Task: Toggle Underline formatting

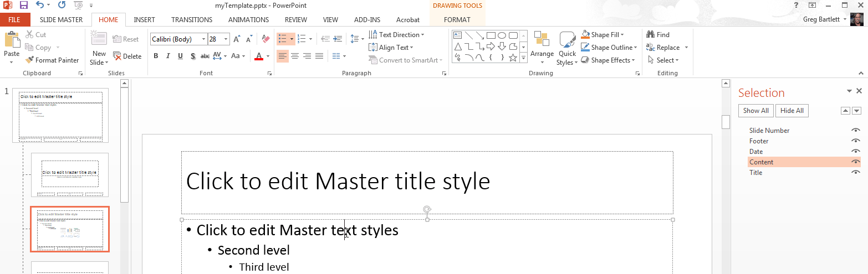Action: pos(180,56)
